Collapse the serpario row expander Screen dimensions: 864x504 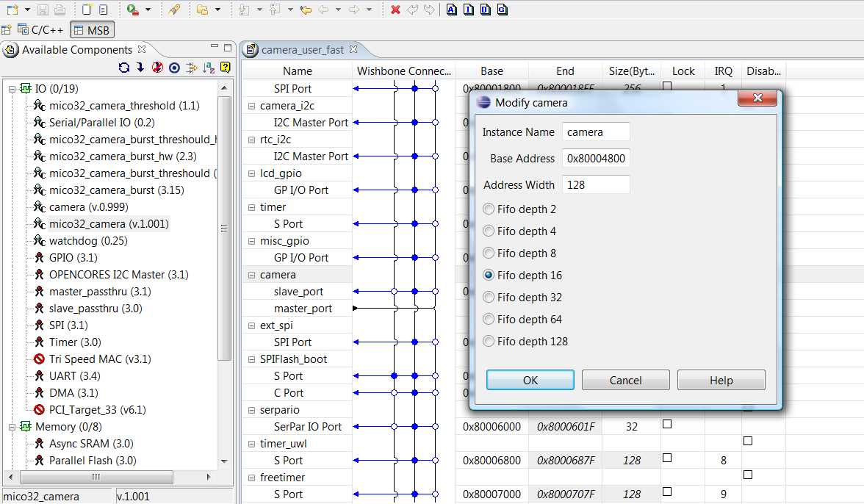click(x=251, y=410)
